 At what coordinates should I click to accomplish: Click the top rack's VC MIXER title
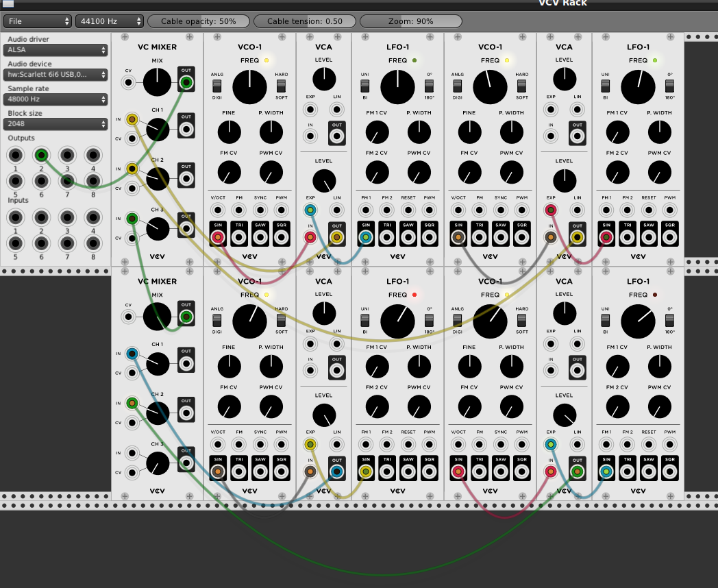tap(157, 47)
